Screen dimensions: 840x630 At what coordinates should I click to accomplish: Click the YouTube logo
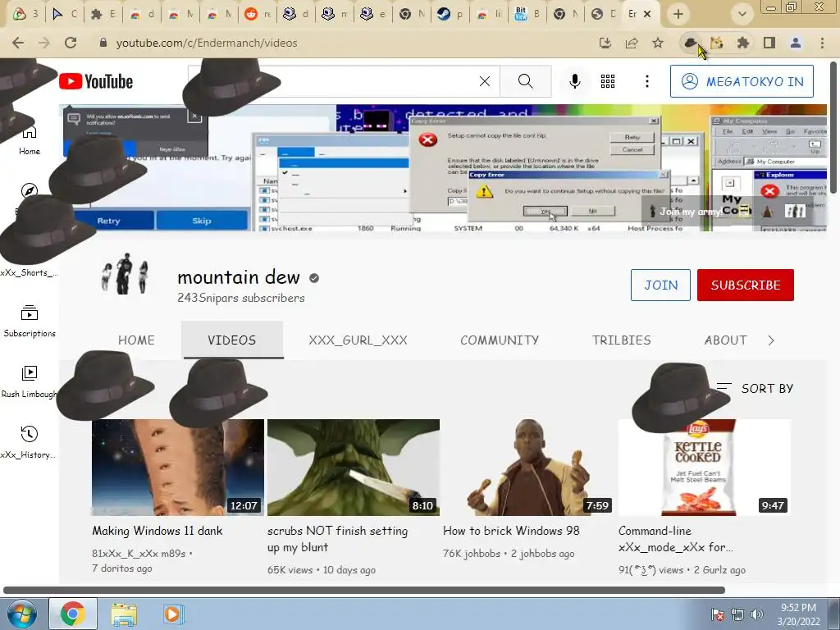[x=96, y=81]
